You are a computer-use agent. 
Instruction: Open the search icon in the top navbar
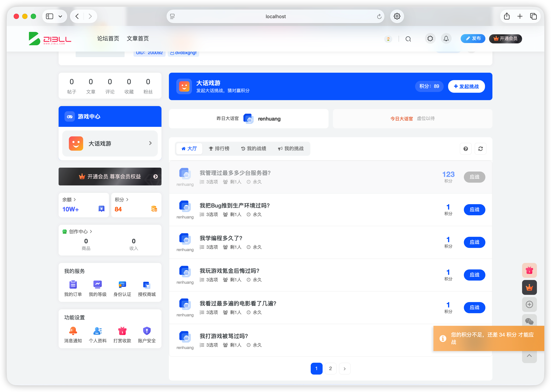(x=408, y=39)
